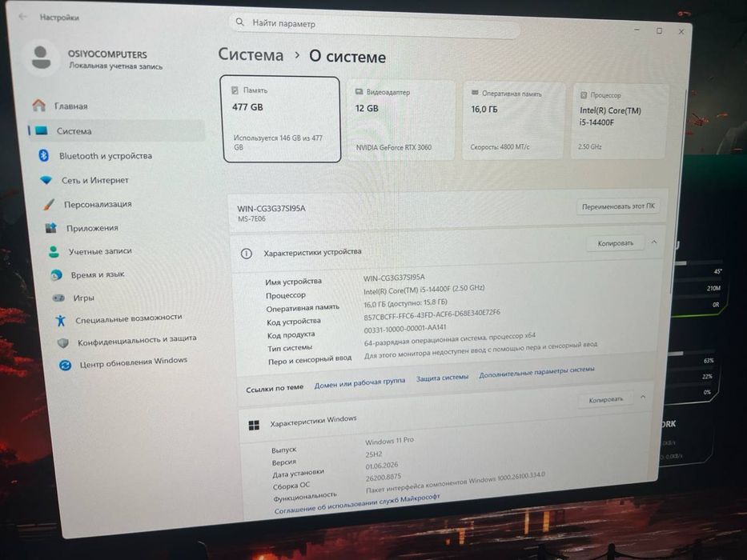747x560 pixels.
Task: Click the Персонализация brush icon
Action: [x=49, y=204]
